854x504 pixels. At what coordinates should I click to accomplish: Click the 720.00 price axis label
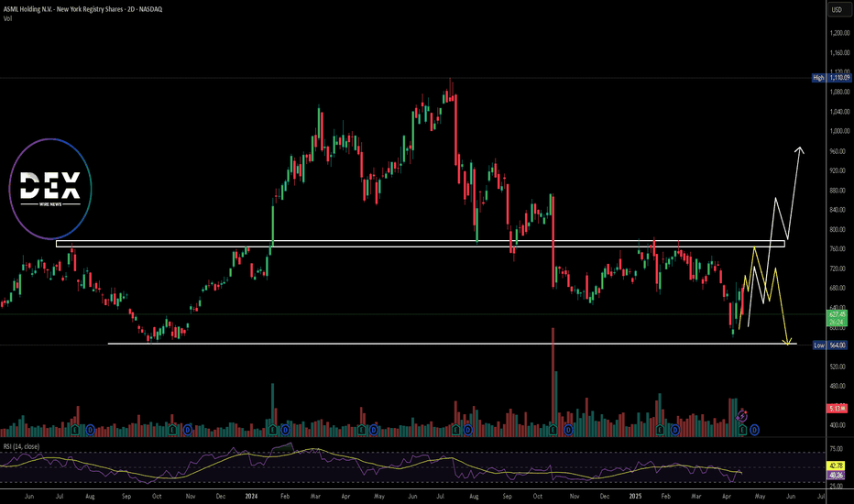pos(838,268)
